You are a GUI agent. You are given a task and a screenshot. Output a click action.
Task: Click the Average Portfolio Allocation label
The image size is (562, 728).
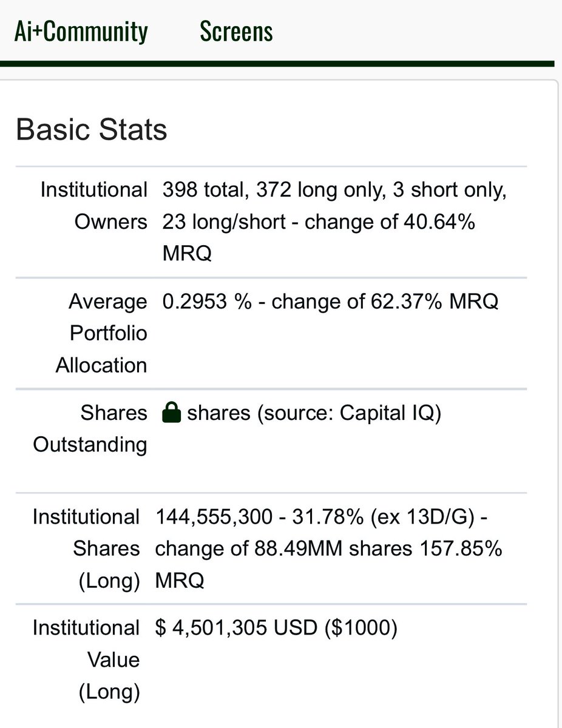101,333
